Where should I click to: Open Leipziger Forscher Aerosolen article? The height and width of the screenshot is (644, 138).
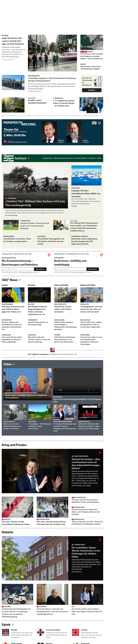click(x=86, y=194)
